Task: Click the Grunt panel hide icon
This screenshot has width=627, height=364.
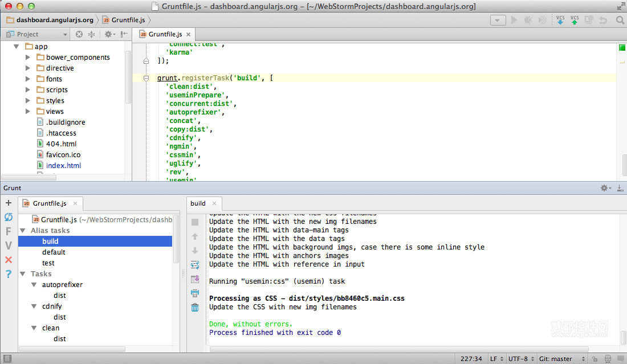Action: point(620,188)
